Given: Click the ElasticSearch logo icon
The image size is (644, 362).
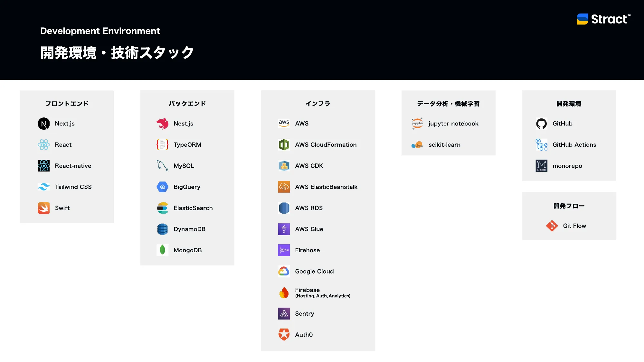Looking at the screenshot, I should (163, 208).
